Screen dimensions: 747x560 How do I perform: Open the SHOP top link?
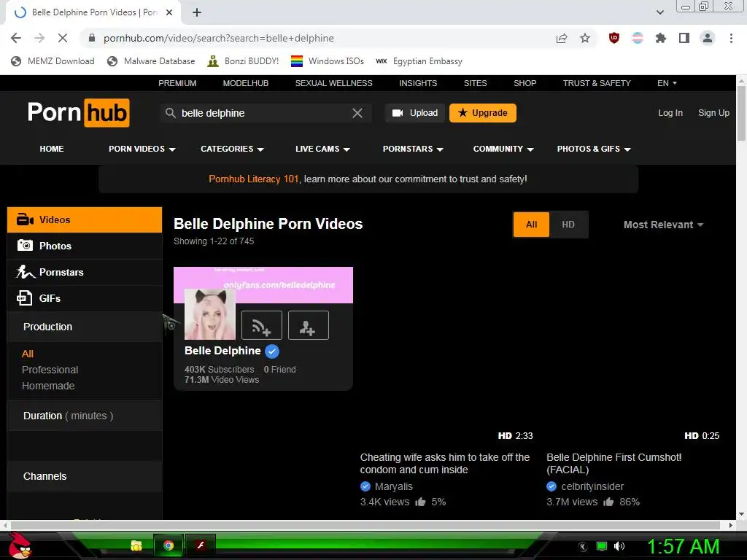click(x=525, y=83)
